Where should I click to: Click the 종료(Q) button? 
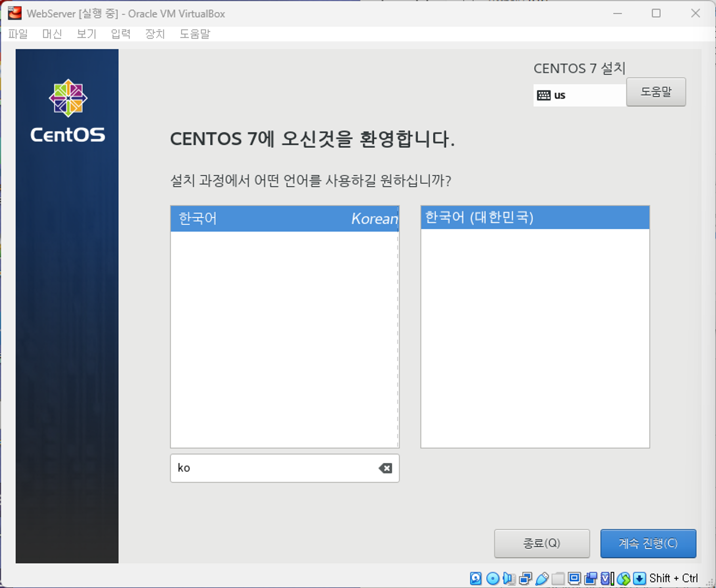pyautogui.click(x=542, y=543)
